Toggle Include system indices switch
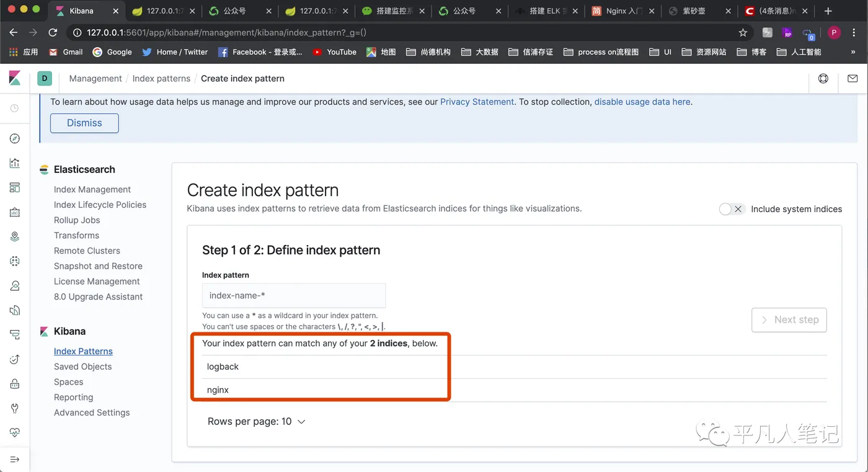 pos(731,209)
